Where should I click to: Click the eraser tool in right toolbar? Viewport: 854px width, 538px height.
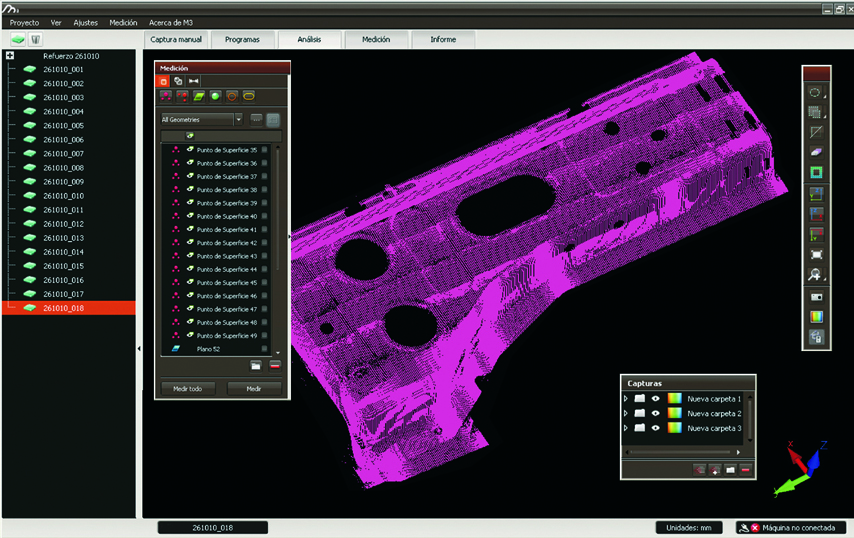coord(815,151)
